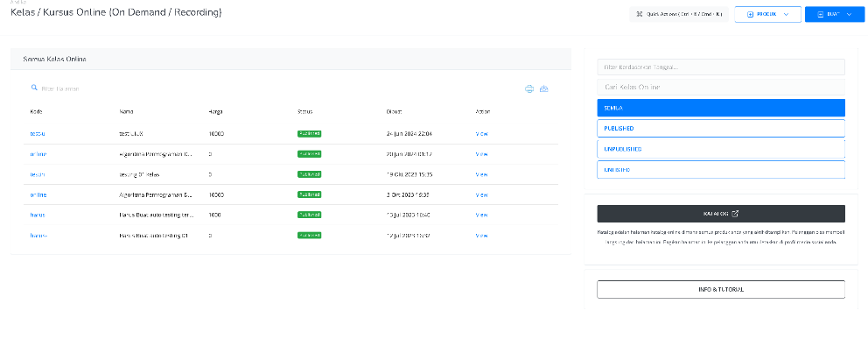Click the Published badge in the 24 Jun 2024 row

tap(310, 134)
